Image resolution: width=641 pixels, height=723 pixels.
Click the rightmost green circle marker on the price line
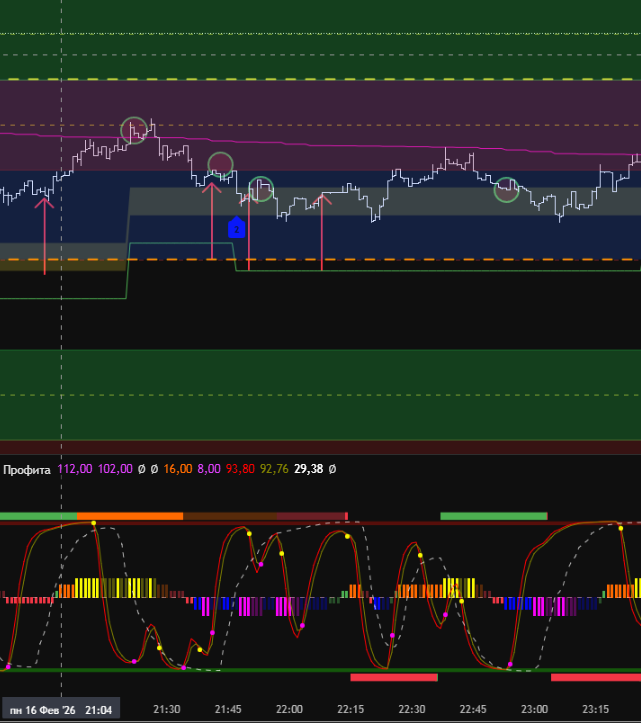coord(507,190)
